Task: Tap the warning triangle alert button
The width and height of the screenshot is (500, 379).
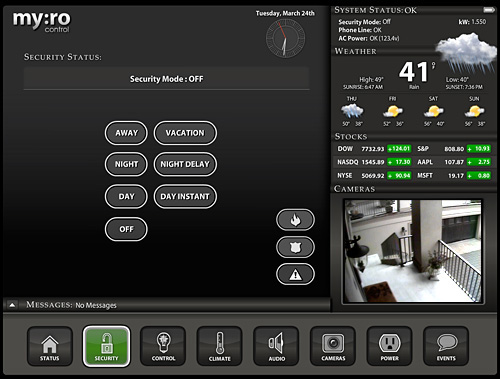Action: 295,274
